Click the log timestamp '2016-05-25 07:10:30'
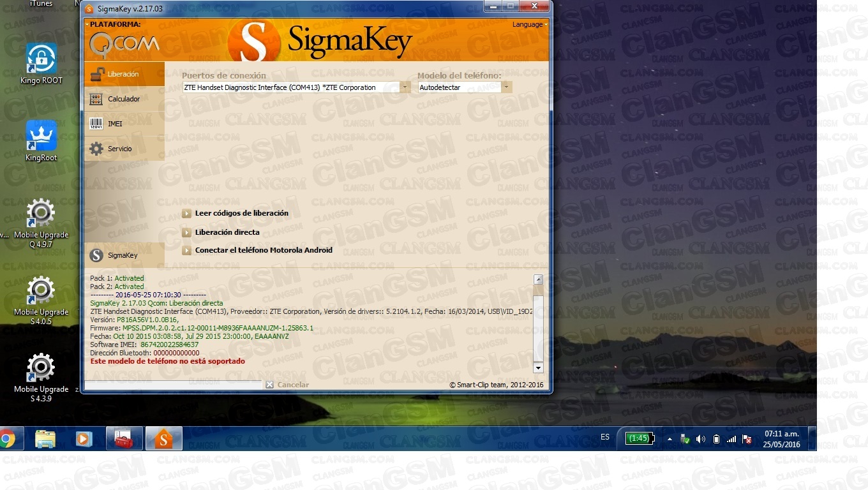 point(148,295)
